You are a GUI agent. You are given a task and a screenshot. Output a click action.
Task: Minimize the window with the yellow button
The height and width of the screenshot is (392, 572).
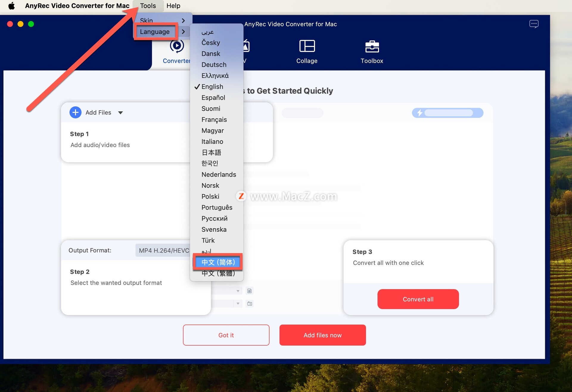(21, 24)
